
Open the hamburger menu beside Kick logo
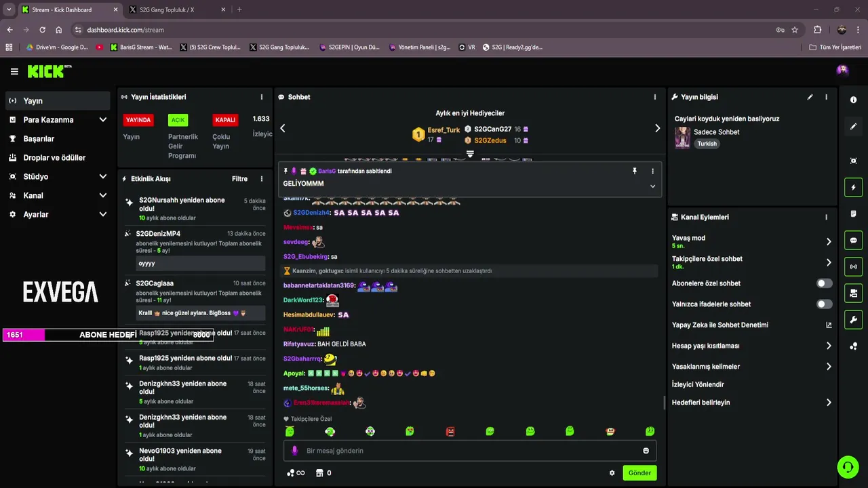tap(14, 71)
